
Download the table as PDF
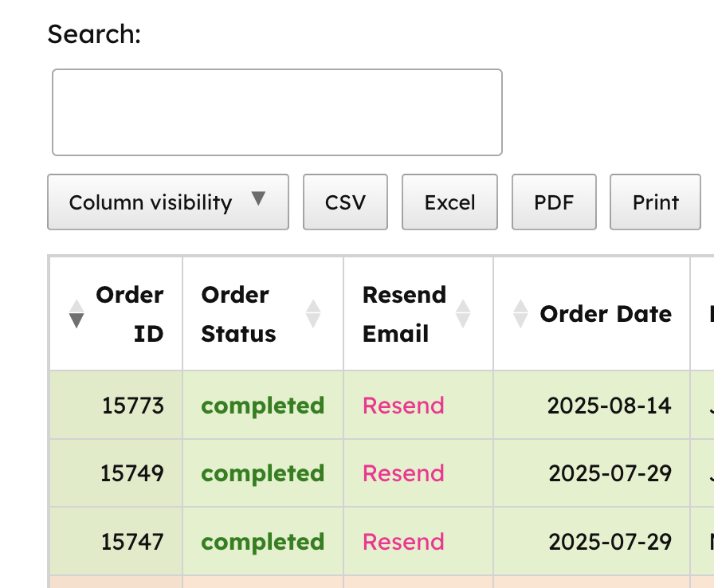click(554, 202)
